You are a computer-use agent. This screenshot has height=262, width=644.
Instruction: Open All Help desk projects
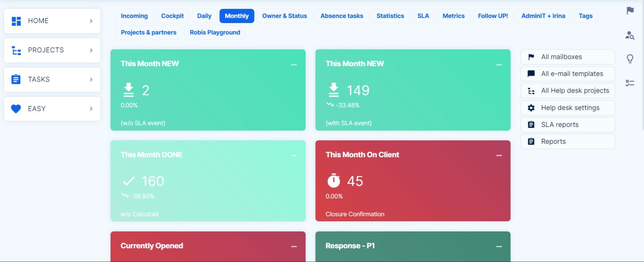point(568,91)
